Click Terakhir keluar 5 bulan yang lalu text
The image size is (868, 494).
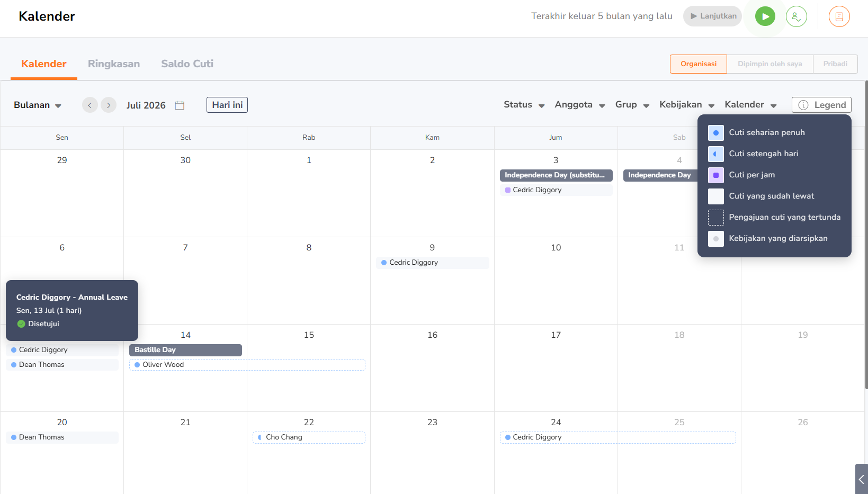click(602, 16)
